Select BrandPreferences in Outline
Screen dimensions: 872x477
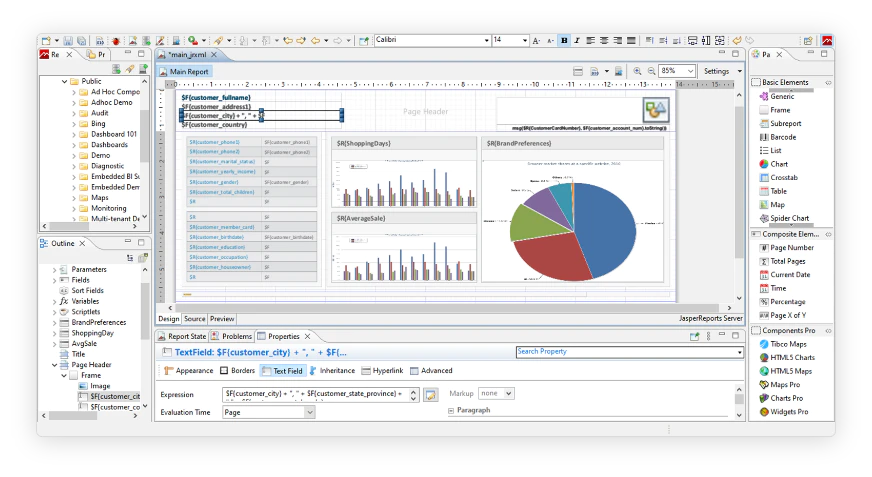coord(93,322)
